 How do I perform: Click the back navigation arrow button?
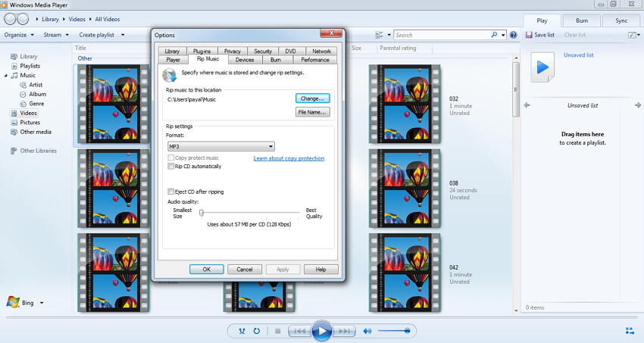click(10, 19)
